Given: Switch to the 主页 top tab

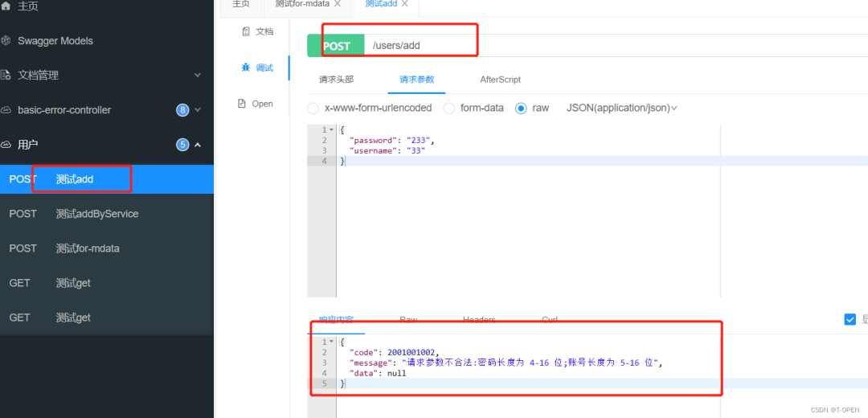Looking at the screenshot, I should tap(241, 5).
